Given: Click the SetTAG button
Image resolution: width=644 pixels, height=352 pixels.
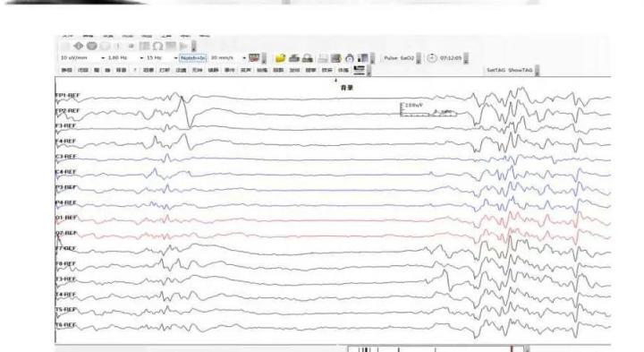Looking at the screenshot, I should [496, 71].
